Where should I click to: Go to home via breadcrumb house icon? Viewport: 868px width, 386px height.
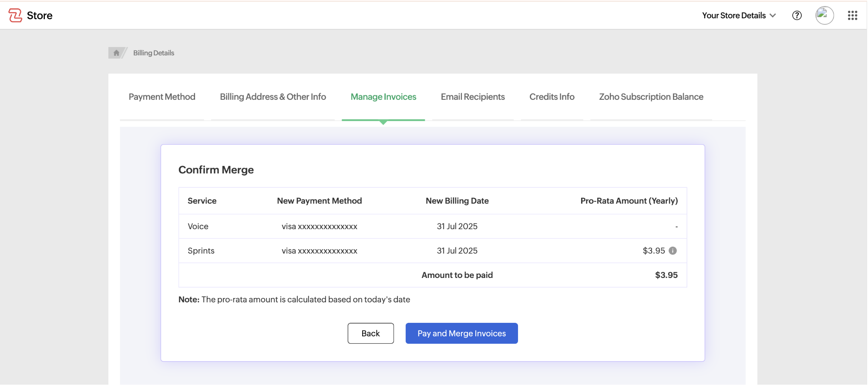[116, 53]
